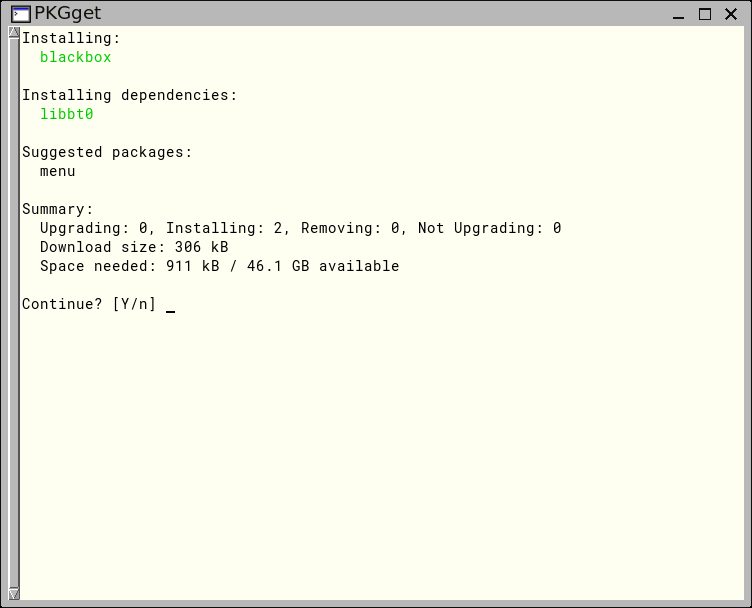Click the scrollbar down arrow
The width and height of the screenshot is (752, 608).
(x=14, y=594)
